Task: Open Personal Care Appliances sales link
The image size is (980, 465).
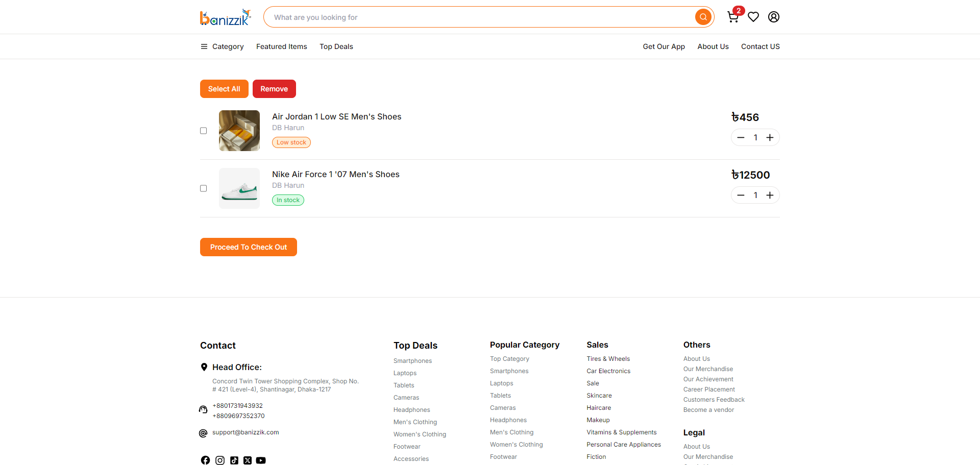Action: (624, 445)
